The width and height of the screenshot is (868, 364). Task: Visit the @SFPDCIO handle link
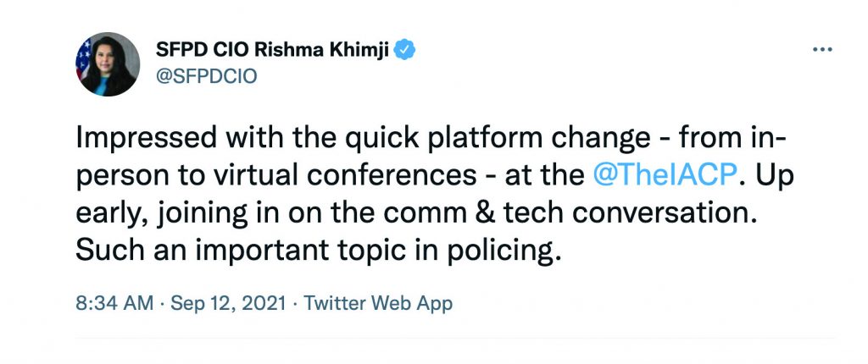pos(206,77)
